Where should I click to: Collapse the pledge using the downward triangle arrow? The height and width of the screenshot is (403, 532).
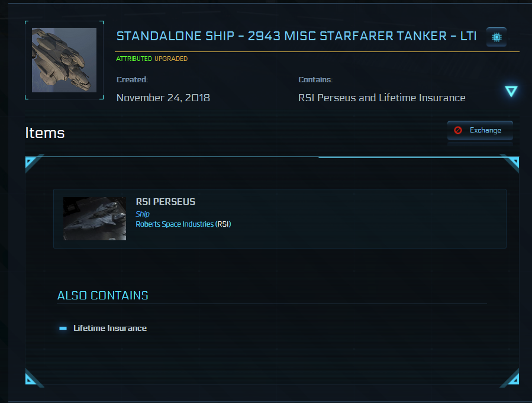[511, 91]
